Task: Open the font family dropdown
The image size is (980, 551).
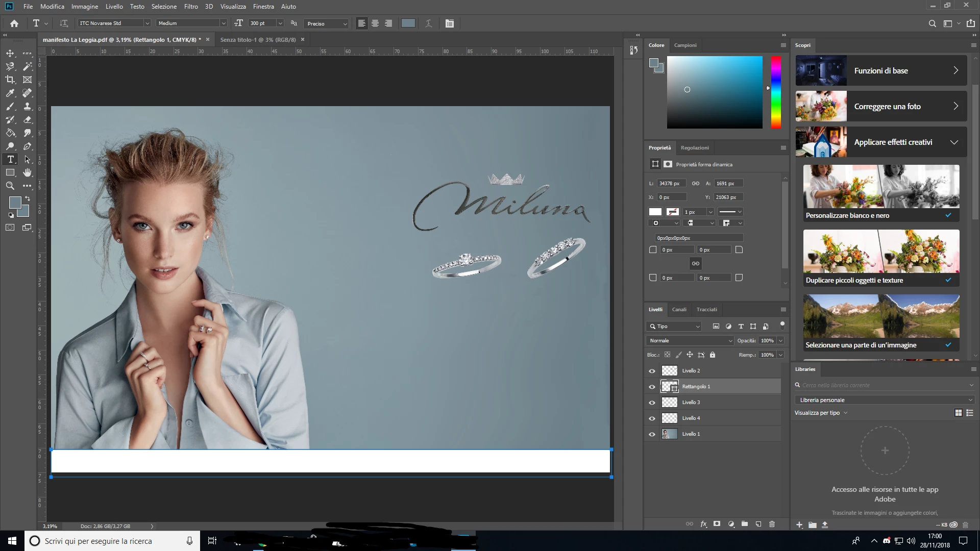Action: click(147, 23)
